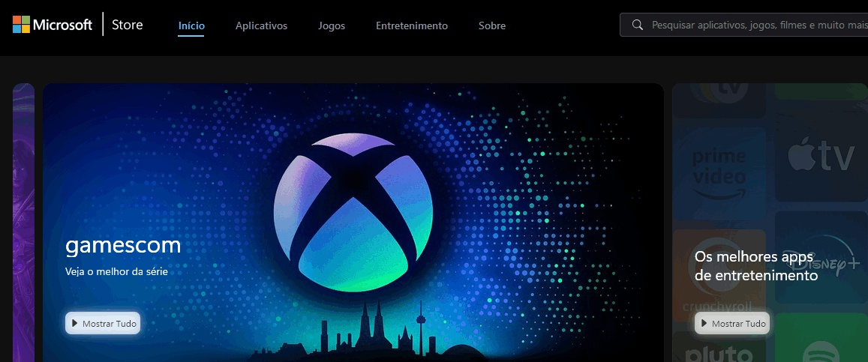Click the Crunchyroll tile
868x362 pixels.
coord(719,275)
